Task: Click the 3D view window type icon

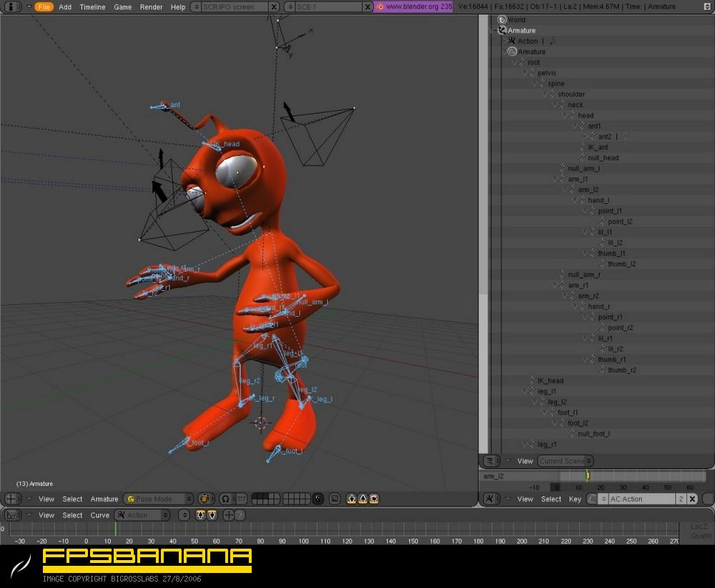Action: click(x=10, y=499)
